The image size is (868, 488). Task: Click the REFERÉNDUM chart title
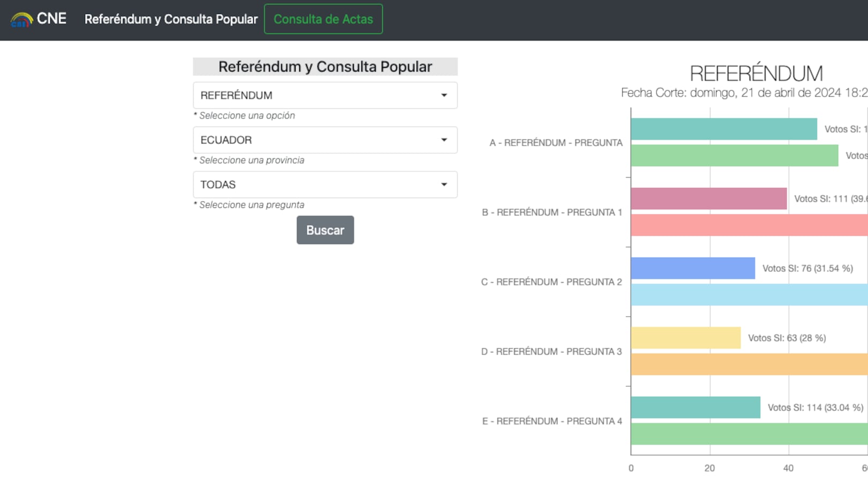(x=756, y=73)
